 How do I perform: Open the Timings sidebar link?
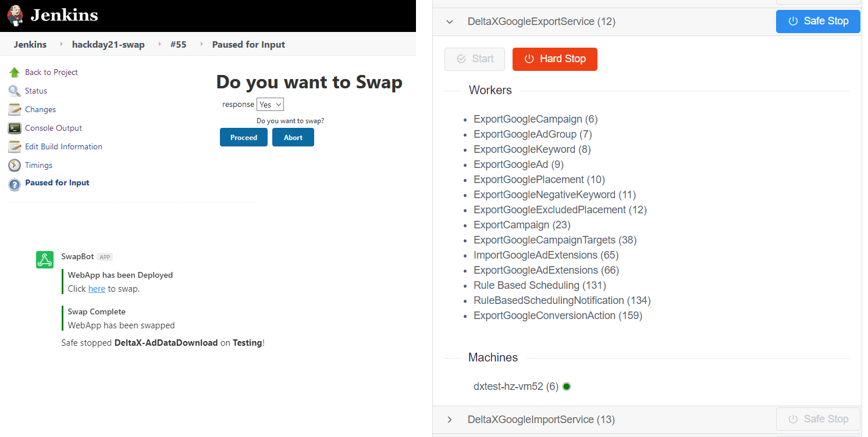[x=38, y=165]
